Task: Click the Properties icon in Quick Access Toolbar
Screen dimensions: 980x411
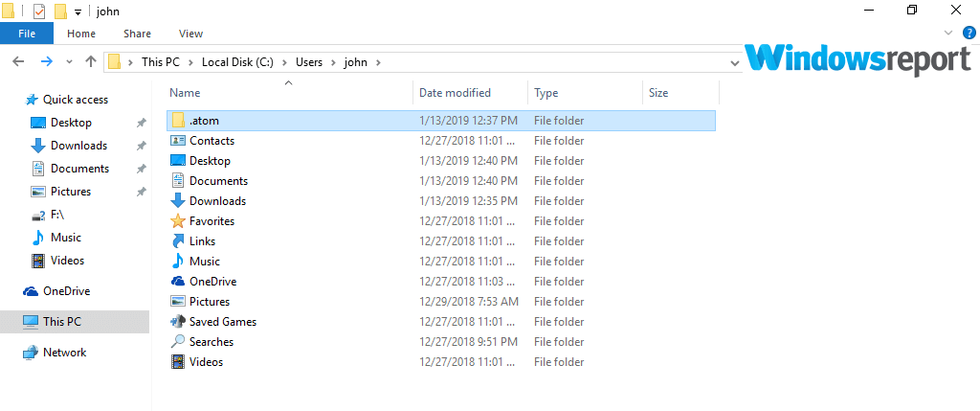Action: coord(39,11)
